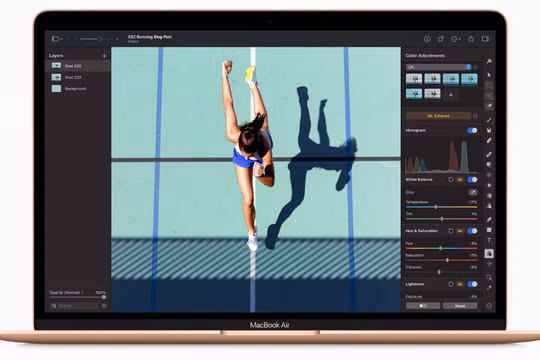Reset Lightness with circular arrow
Viewport: 540px width, 360px height.
(451, 284)
